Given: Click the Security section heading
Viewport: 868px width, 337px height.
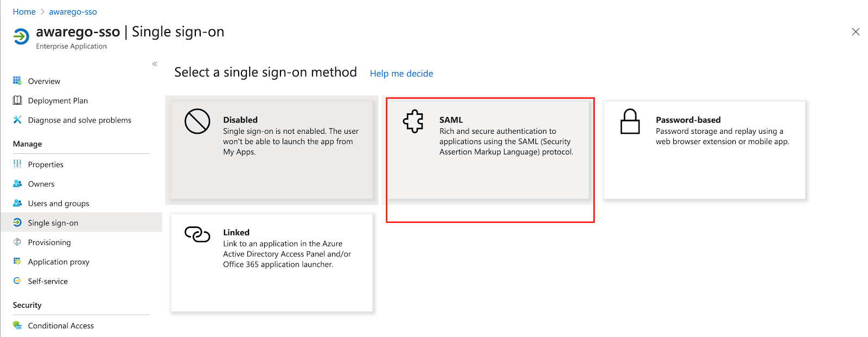Looking at the screenshot, I should 27,305.
